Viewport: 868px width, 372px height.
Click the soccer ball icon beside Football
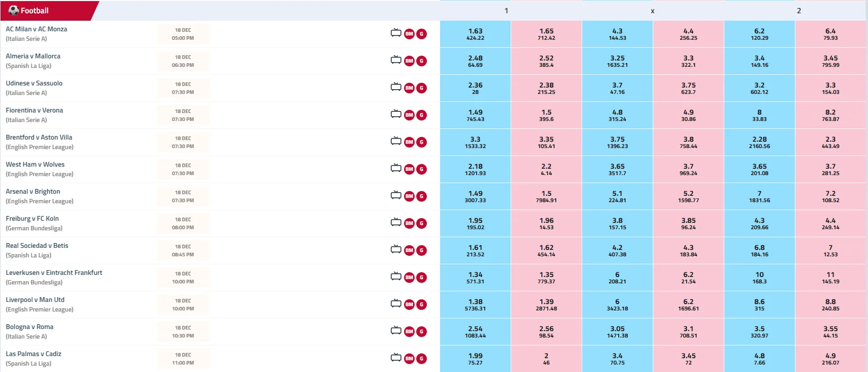click(x=13, y=10)
